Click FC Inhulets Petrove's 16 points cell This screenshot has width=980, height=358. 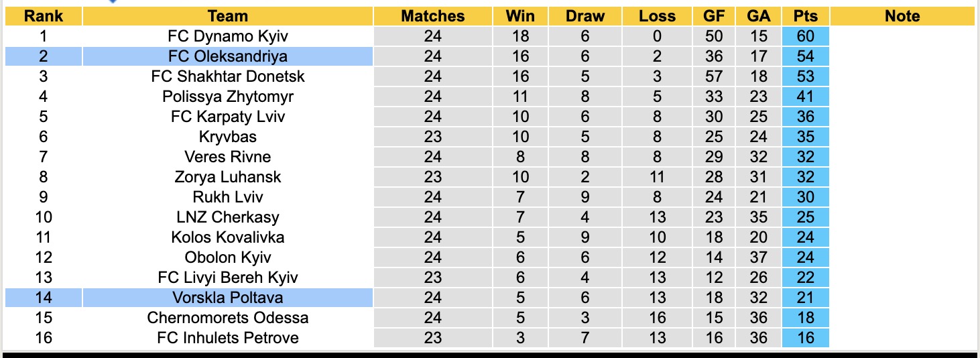[x=805, y=338]
